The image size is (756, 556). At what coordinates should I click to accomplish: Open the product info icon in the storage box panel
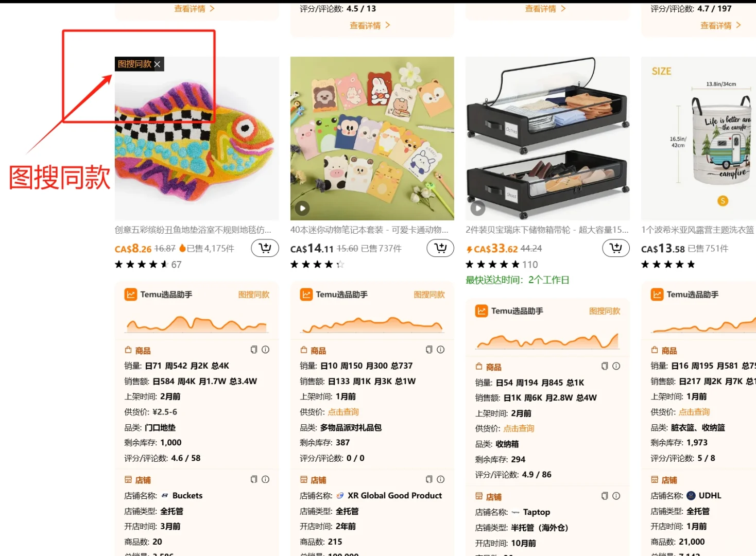[x=616, y=366]
